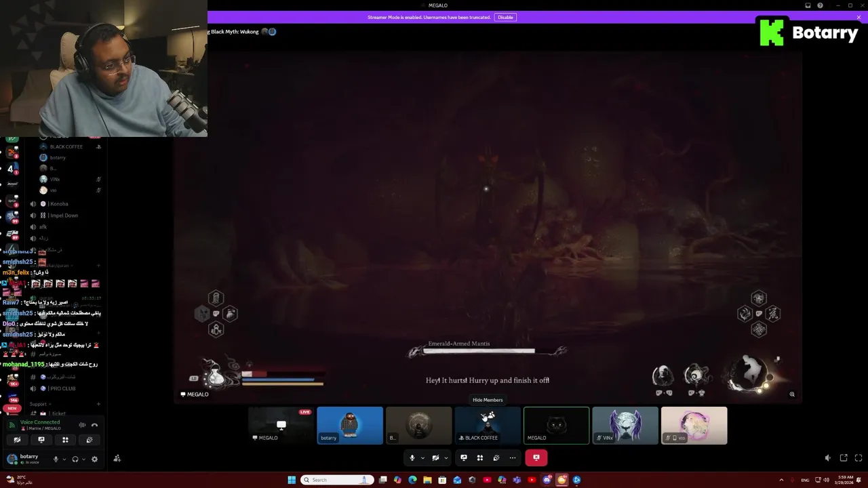Viewport: 868px width, 488px height.
Task: Deafen using headphones icon in user panel
Action: (75, 459)
